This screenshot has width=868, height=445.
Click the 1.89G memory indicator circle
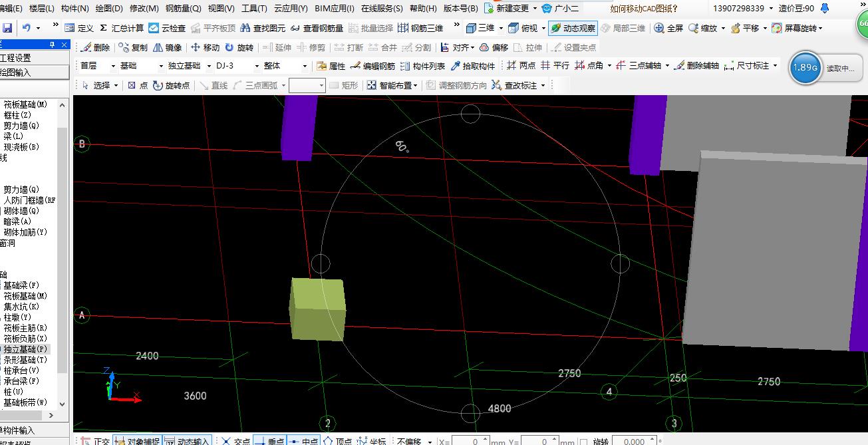click(805, 68)
